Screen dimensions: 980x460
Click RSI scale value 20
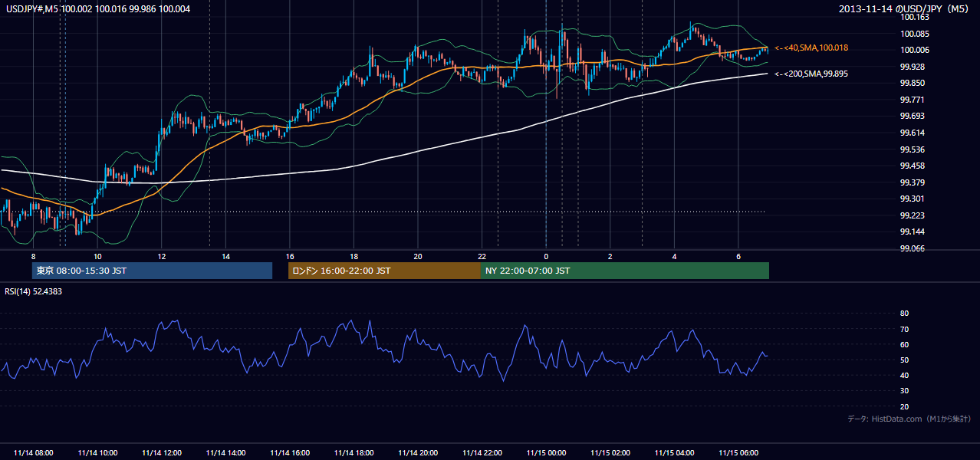[905, 406]
